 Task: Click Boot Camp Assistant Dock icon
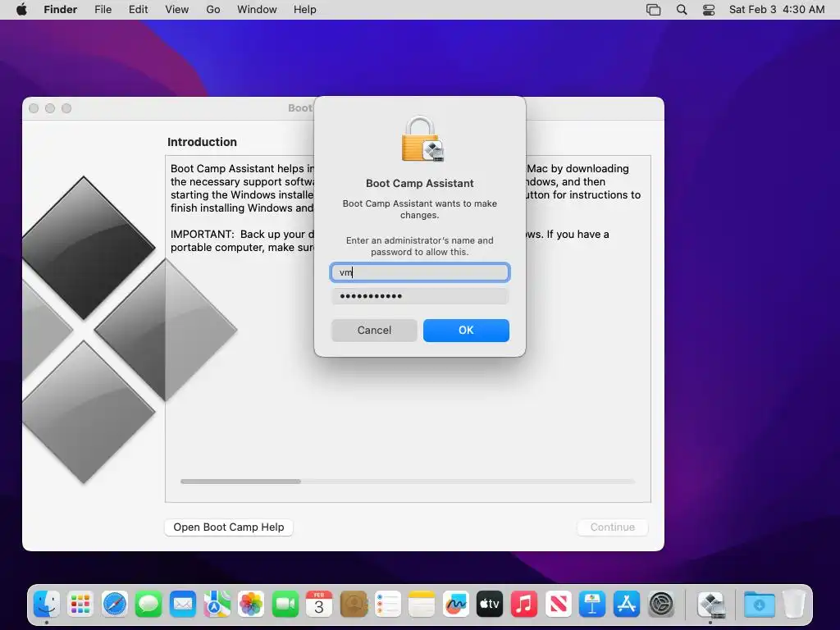coord(711,605)
